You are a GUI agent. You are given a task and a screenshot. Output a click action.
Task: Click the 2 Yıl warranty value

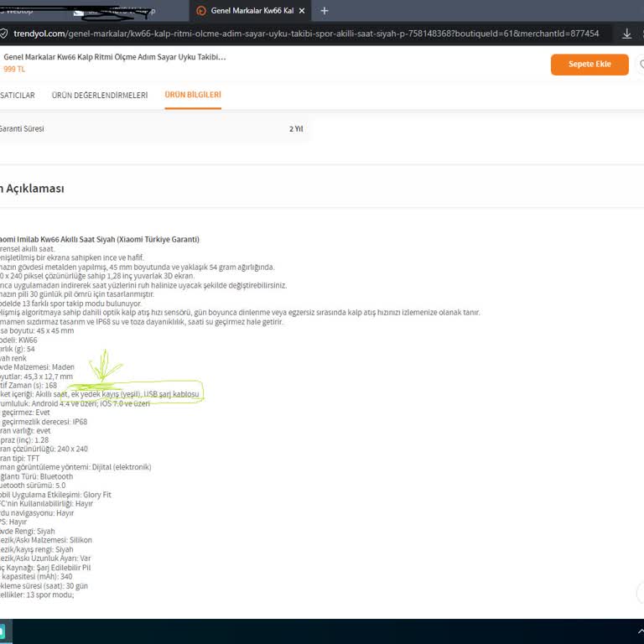[296, 129]
